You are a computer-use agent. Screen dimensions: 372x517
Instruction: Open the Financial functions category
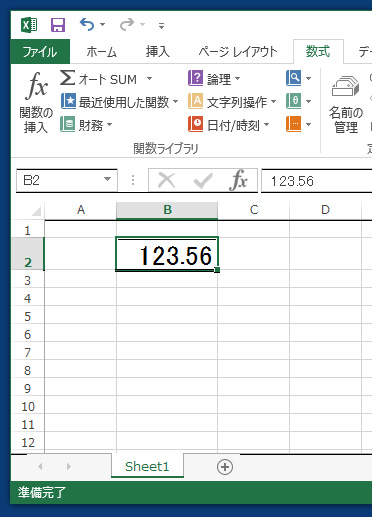(86, 125)
